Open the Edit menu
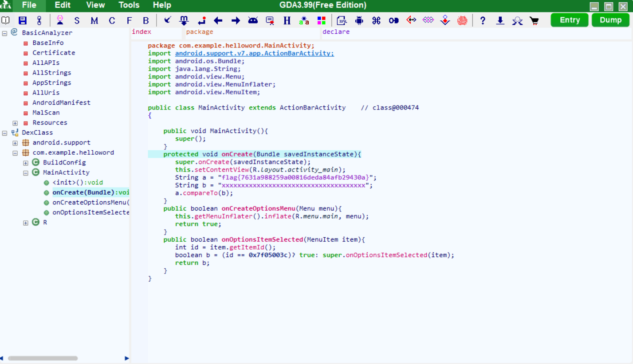Screen dimensions: 633x364 tap(63, 5)
